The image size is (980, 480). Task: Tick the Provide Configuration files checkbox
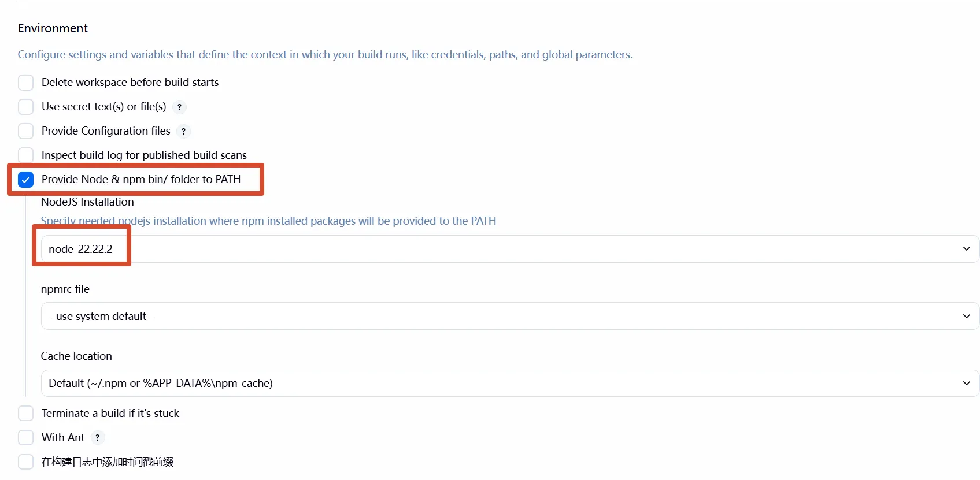[26, 131]
